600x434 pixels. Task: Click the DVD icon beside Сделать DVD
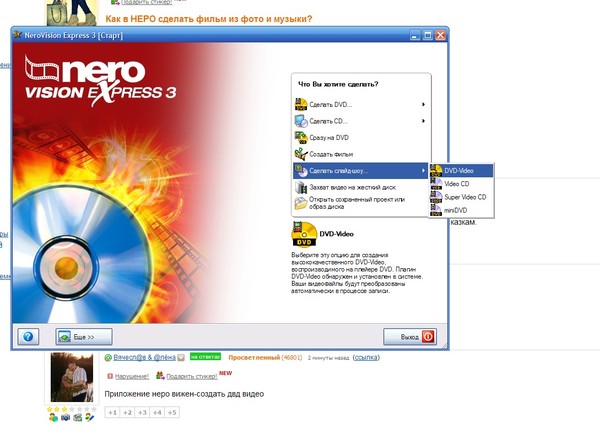coord(301,104)
